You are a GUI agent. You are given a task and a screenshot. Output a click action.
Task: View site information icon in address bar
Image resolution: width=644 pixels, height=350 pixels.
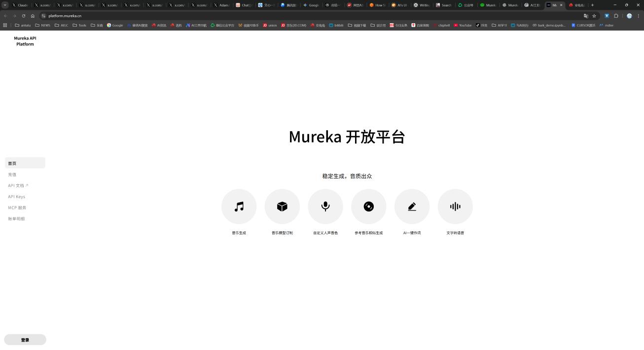click(43, 16)
